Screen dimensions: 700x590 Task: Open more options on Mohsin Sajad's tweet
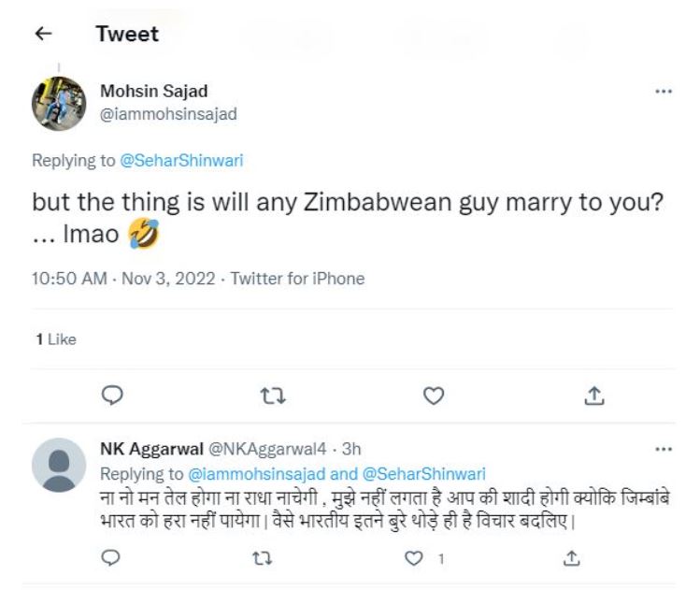click(664, 92)
